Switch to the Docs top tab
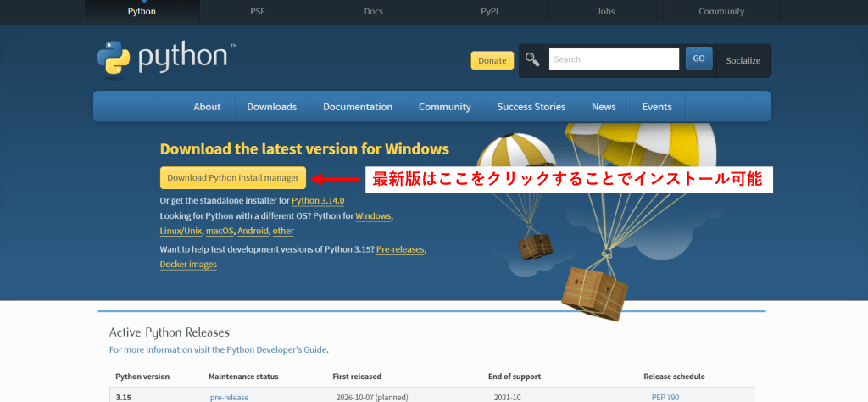Screen dimensions: 868x402 (374, 12)
